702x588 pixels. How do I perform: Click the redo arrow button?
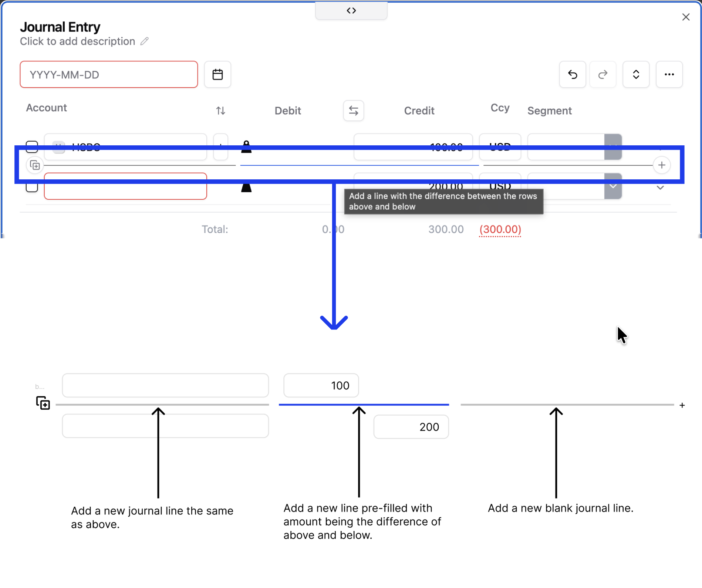(x=603, y=74)
